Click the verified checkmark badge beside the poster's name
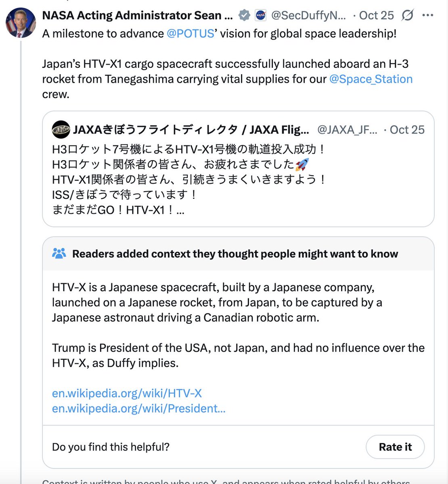The image size is (448, 484). coord(244,15)
